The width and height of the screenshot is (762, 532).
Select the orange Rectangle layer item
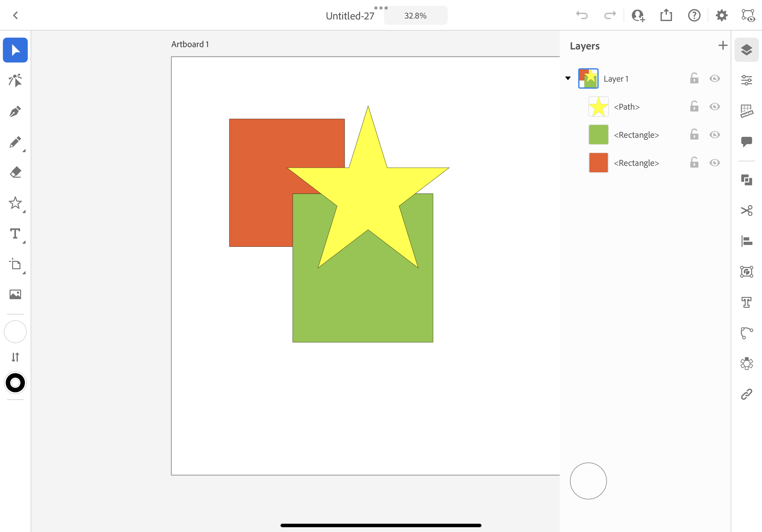[x=636, y=163]
